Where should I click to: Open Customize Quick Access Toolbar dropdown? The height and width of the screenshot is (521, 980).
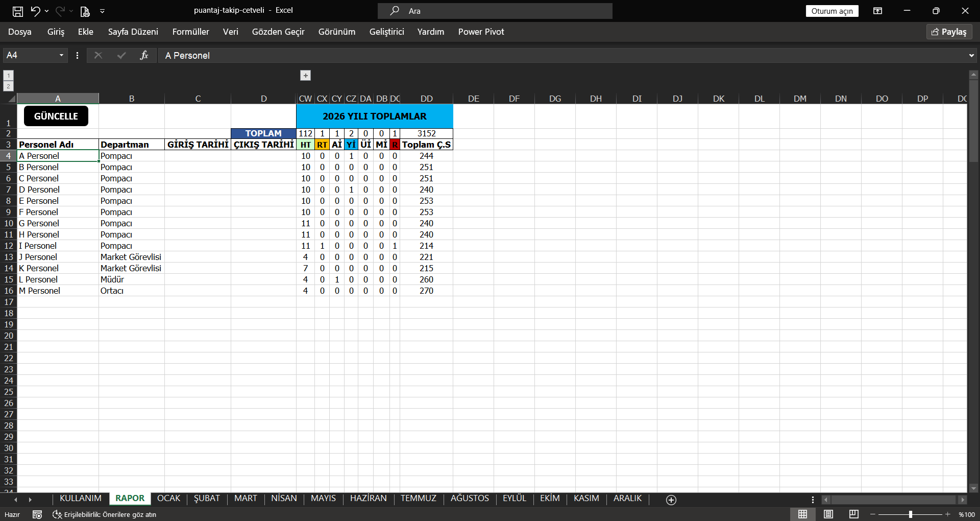pos(103,11)
